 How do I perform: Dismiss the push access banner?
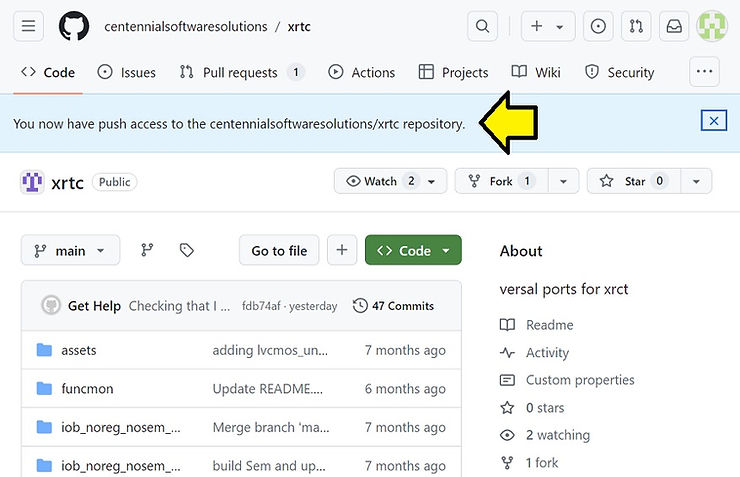(713, 121)
